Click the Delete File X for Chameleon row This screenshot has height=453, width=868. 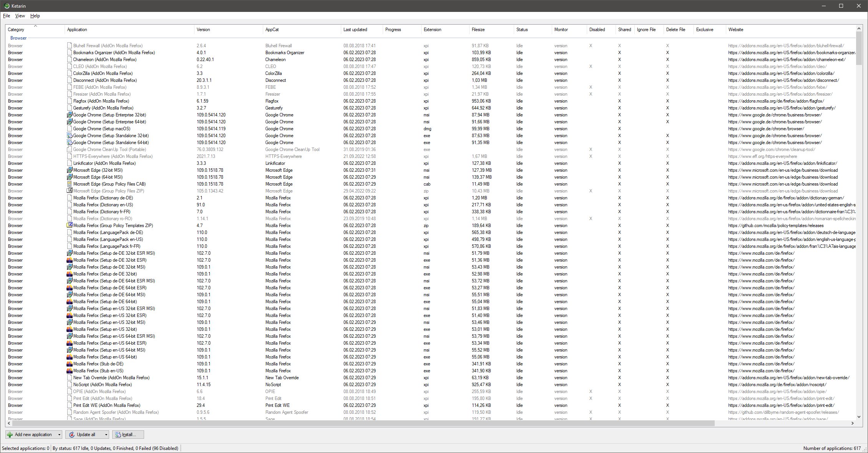coord(667,60)
